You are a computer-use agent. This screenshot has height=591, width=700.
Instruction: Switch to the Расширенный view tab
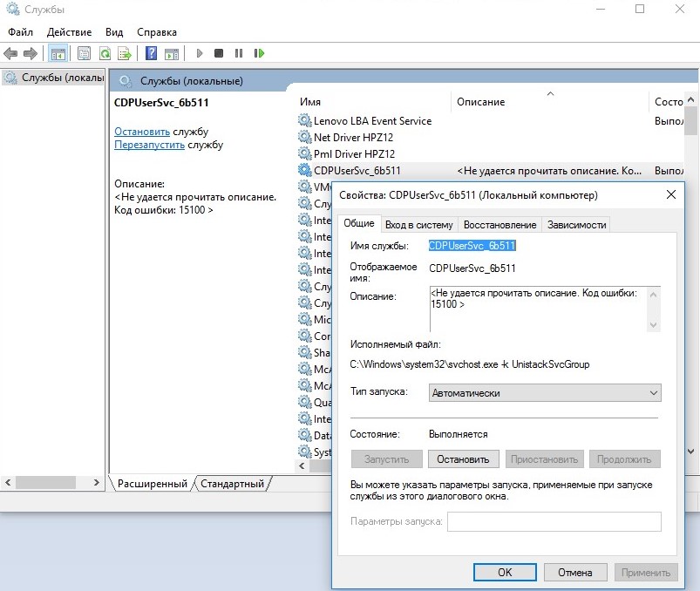pos(153,484)
